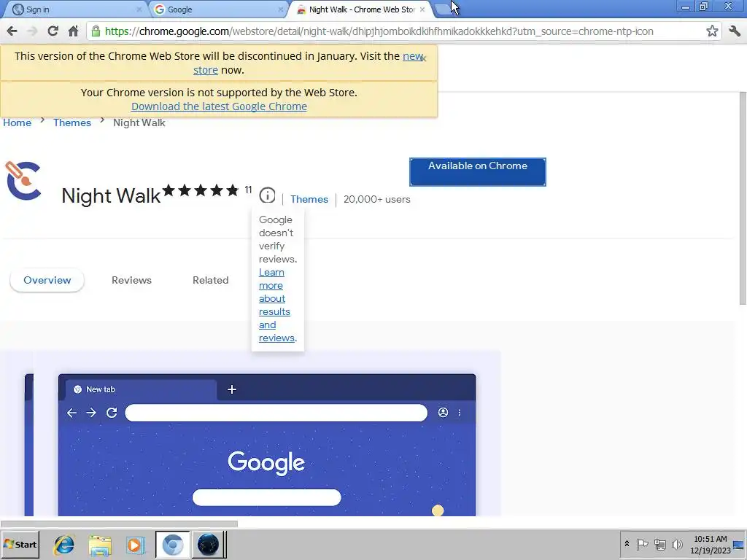Close the Google tab
This screenshot has width=747, height=560.
(x=281, y=9)
